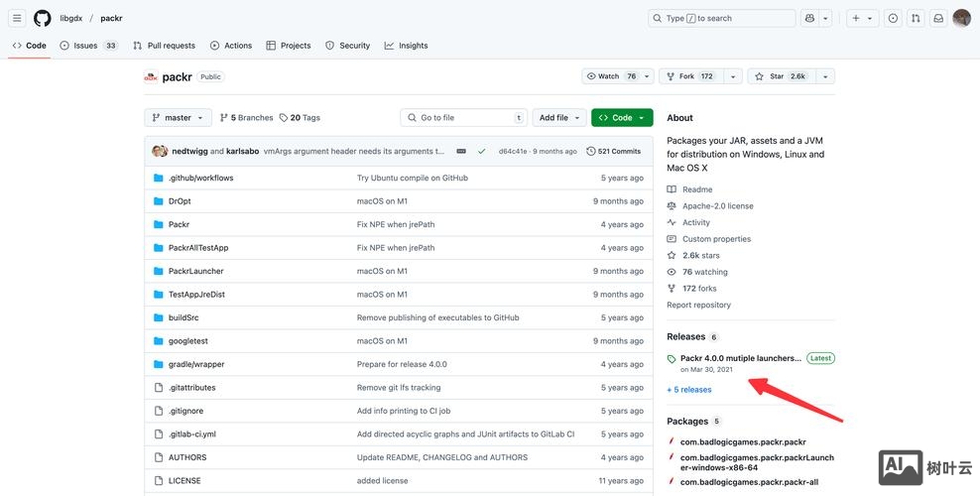Expand the commit message ellipsis icon

click(461, 151)
